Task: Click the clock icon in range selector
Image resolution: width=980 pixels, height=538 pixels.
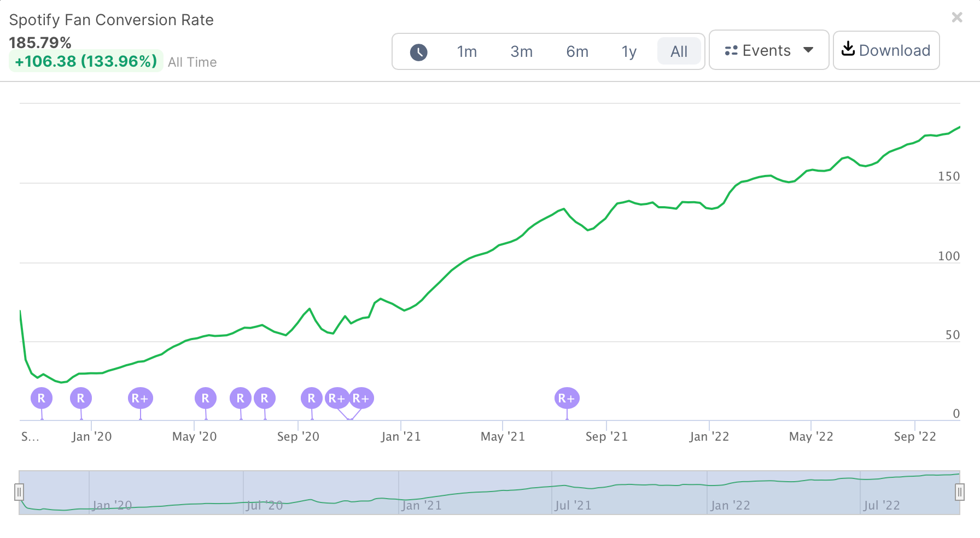Action: tap(418, 52)
